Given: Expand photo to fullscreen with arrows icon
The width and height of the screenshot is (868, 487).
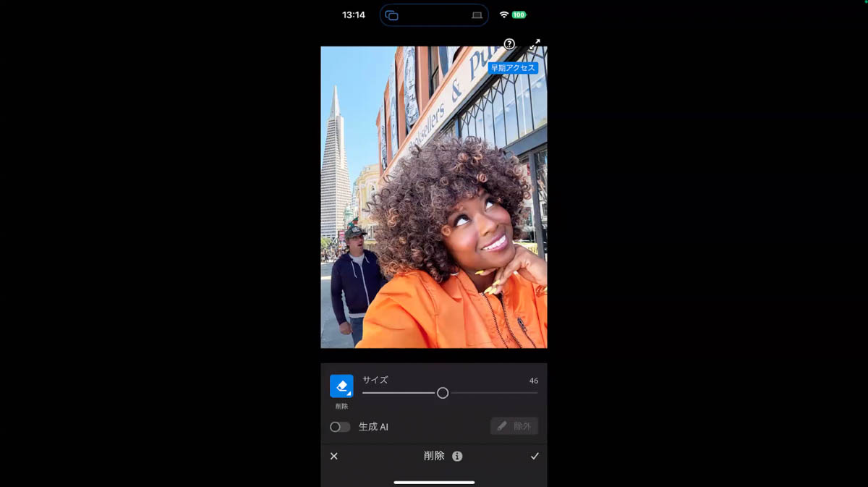Looking at the screenshot, I should coord(535,44).
